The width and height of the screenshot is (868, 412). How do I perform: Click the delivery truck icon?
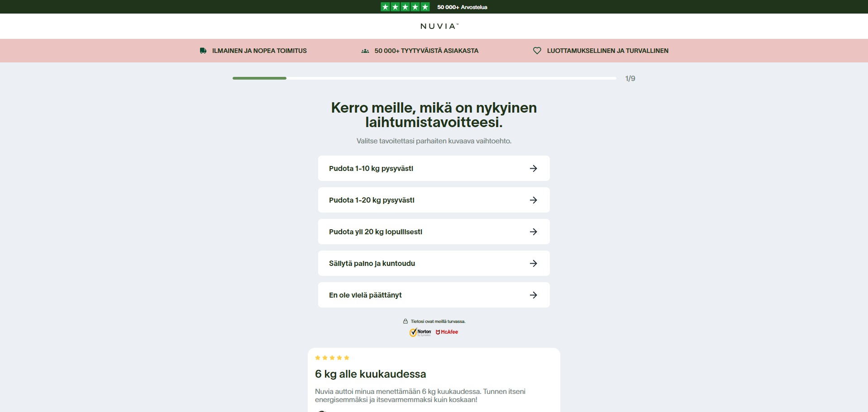[x=203, y=51]
